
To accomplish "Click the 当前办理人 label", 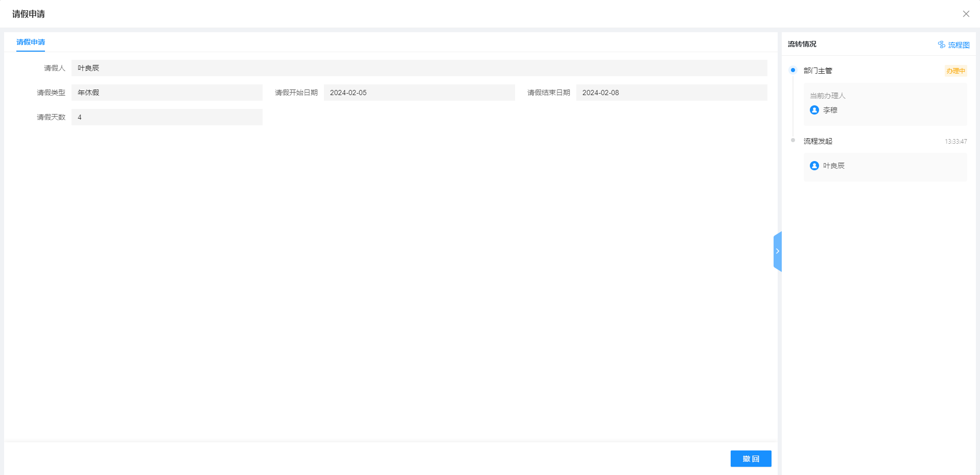I will coord(827,96).
